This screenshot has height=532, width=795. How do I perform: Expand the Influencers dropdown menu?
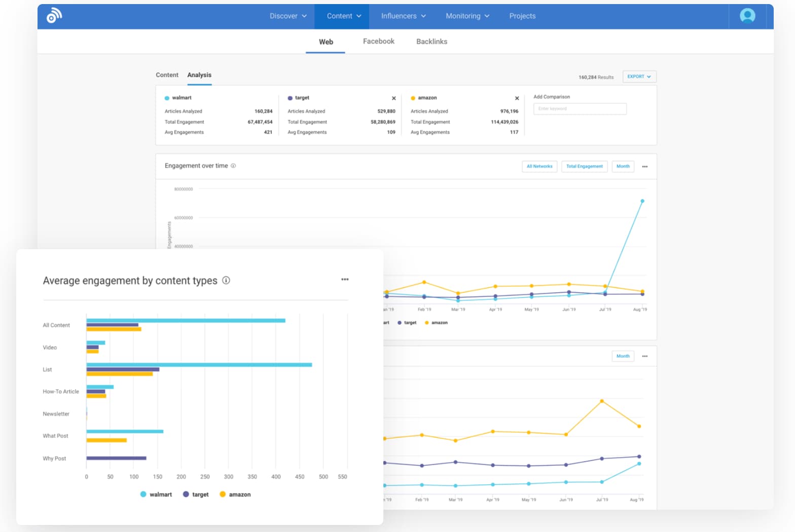coord(403,16)
